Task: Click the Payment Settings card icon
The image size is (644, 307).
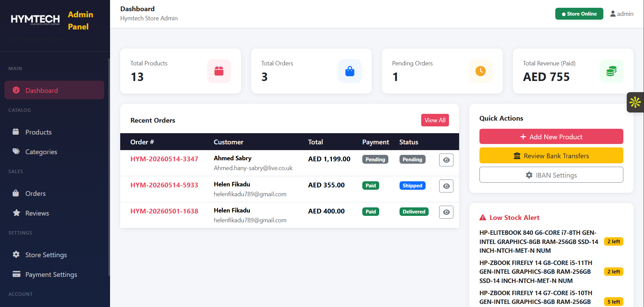Action: [16, 274]
